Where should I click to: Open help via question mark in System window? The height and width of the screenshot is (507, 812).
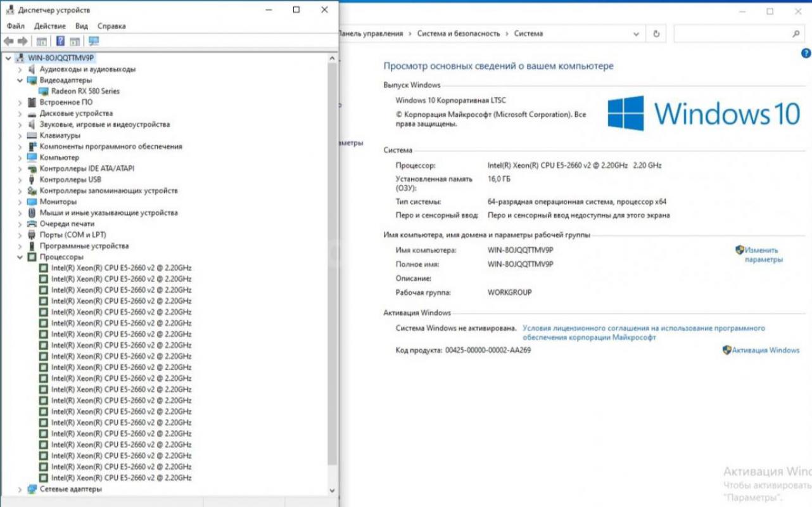[x=806, y=54]
